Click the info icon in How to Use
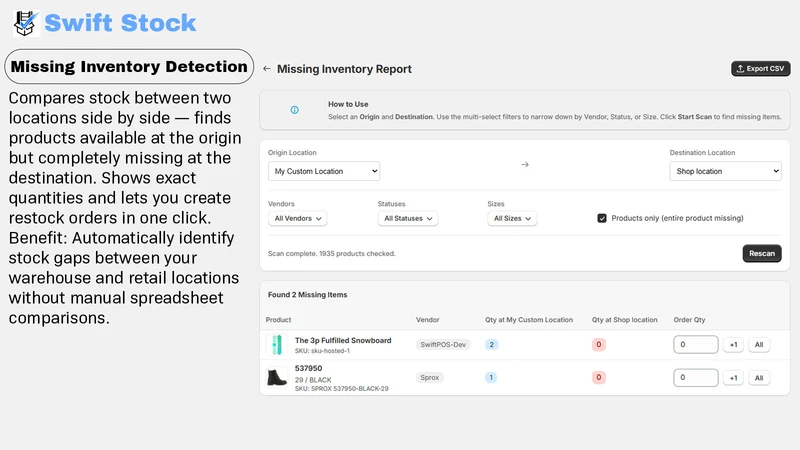This screenshot has height=450, width=800. [x=294, y=110]
